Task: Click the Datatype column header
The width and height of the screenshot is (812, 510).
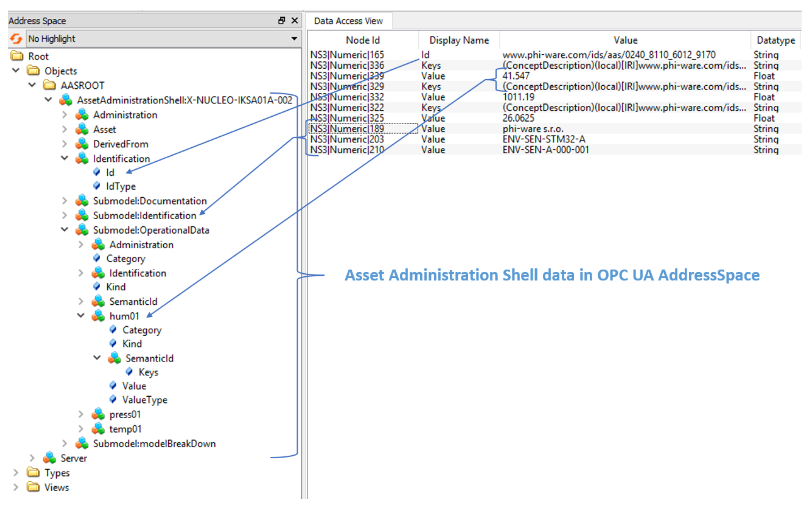Action: tap(776, 40)
